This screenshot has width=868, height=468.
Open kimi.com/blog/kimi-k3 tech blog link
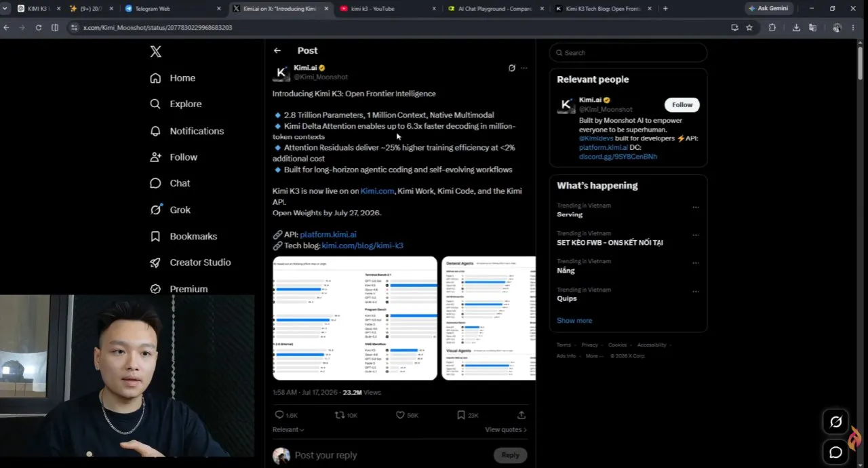point(362,246)
